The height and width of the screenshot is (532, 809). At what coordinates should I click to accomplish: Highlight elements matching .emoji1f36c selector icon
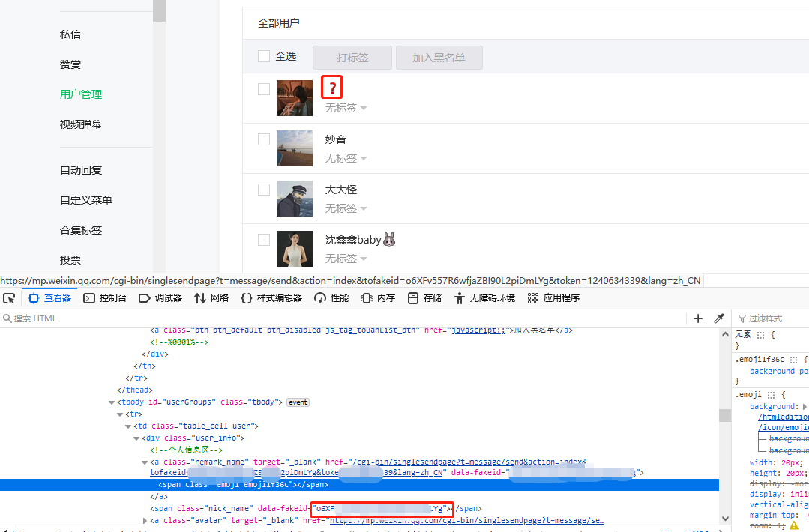[793, 360]
